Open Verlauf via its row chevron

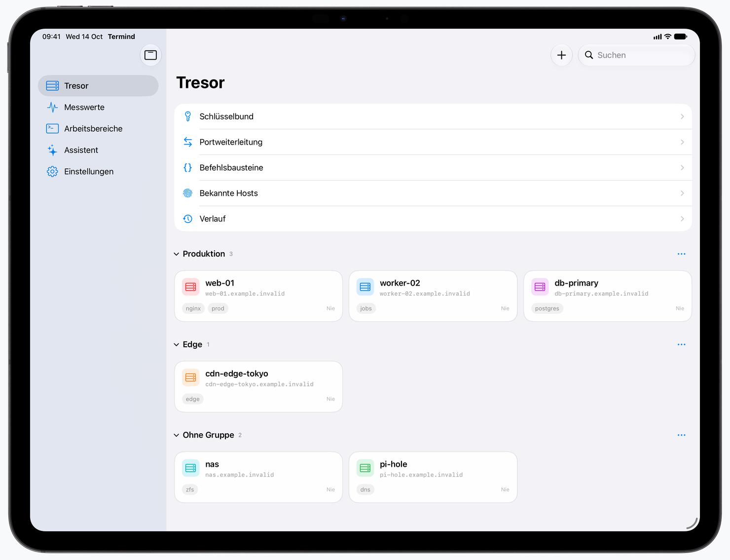pyautogui.click(x=682, y=219)
